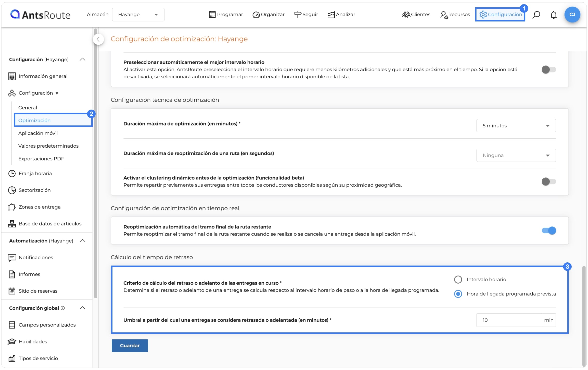Open Valores predeterminados submenu item
The width and height of the screenshot is (588, 370).
click(x=48, y=146)
